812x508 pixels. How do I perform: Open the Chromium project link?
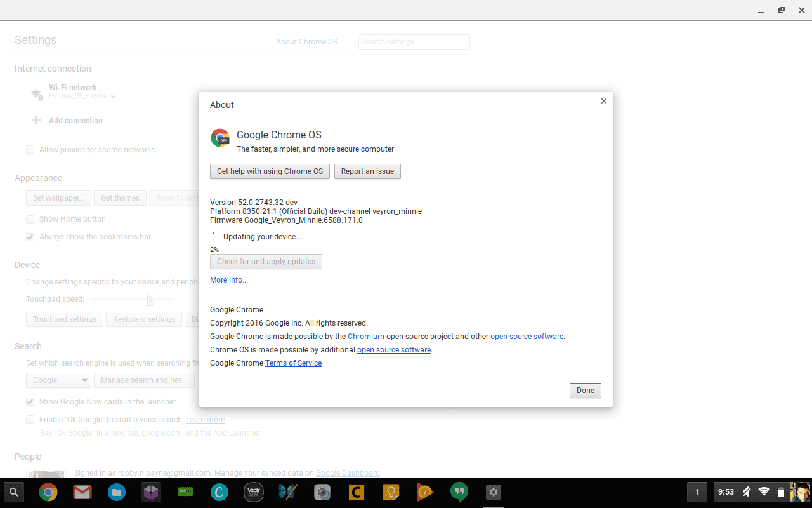pyautogui.click(x=366, y=337)
